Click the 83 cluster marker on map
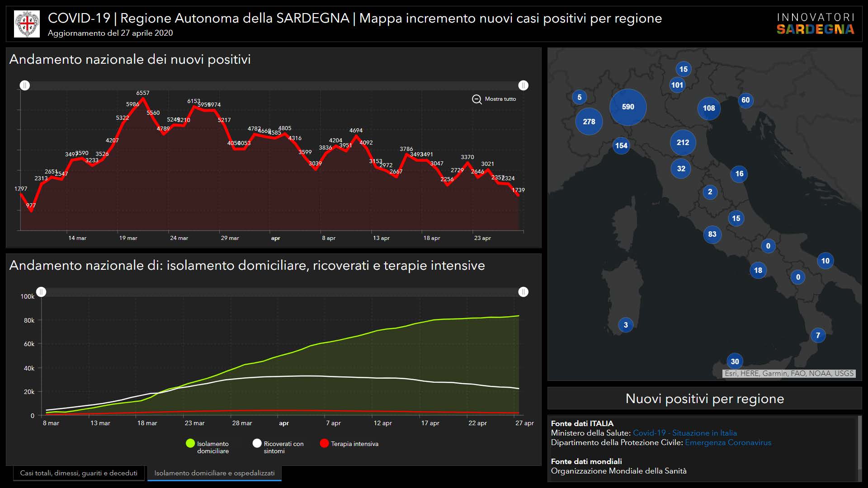 [712, 234]
